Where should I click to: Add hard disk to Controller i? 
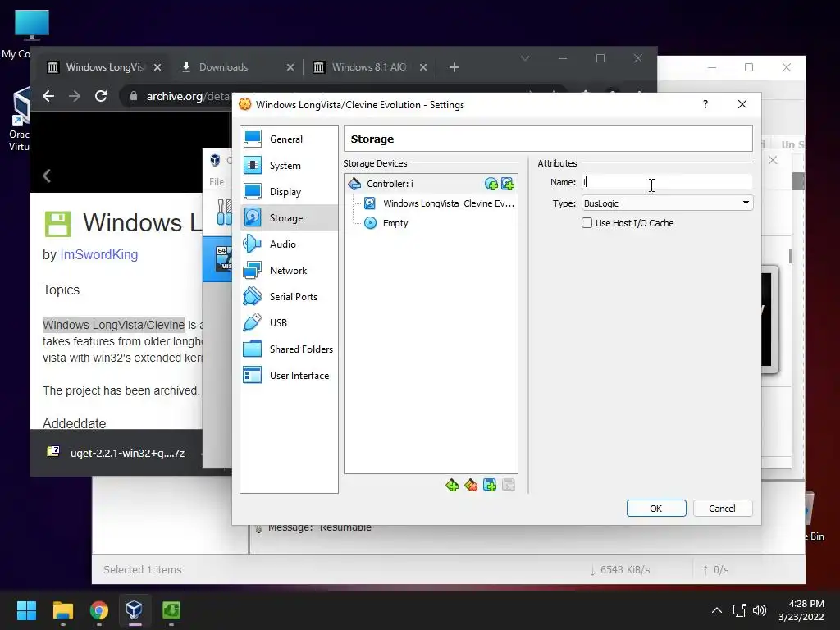click(508, 185)
